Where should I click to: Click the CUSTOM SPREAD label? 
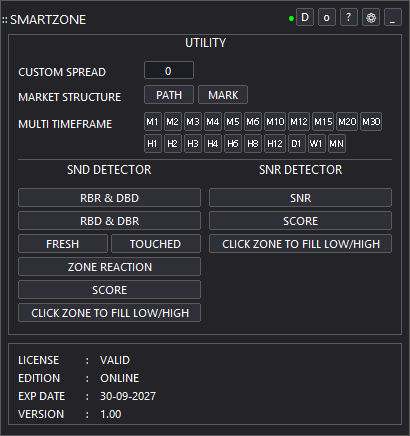(x=62, y=72)
